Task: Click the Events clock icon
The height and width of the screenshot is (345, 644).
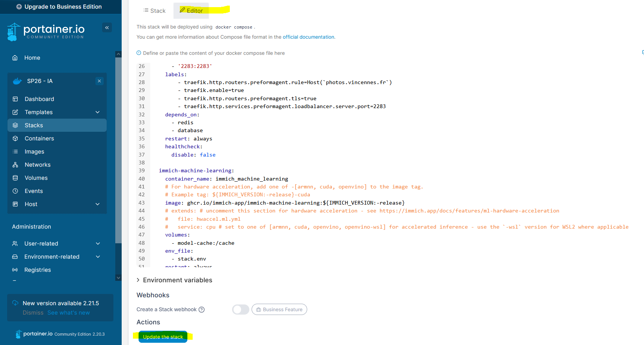Action: click(x=15, y=191)
